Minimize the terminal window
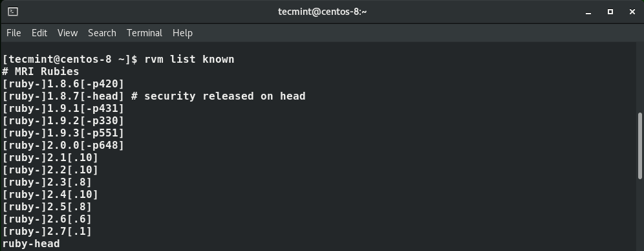644x251 pixels. (x=588, y=12)
